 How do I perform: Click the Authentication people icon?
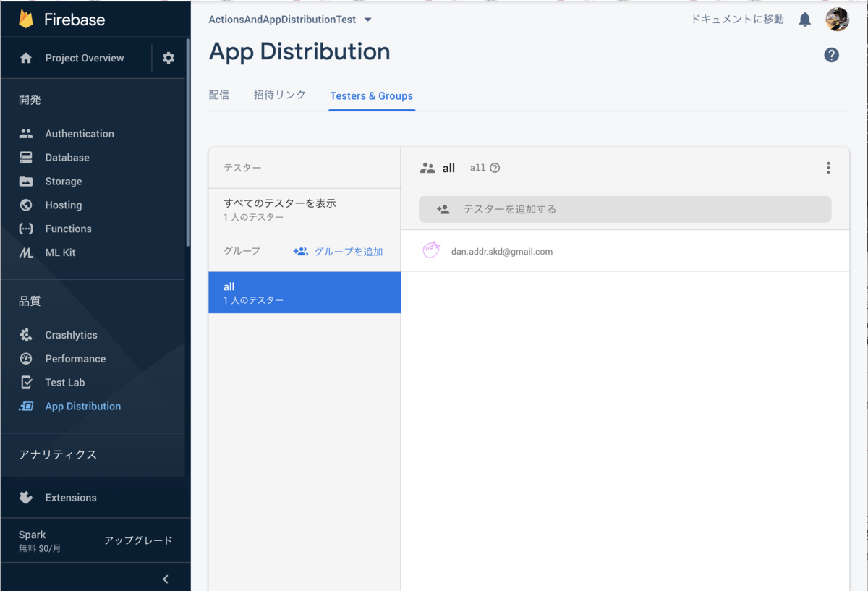pyautogui.click(x=26, y=134)
